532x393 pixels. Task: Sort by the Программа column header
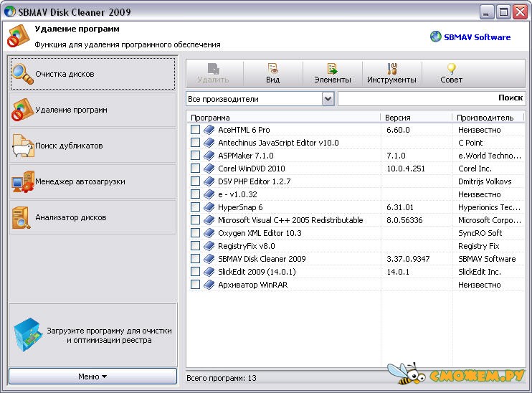pyautogui.click(x=283, y=118)
